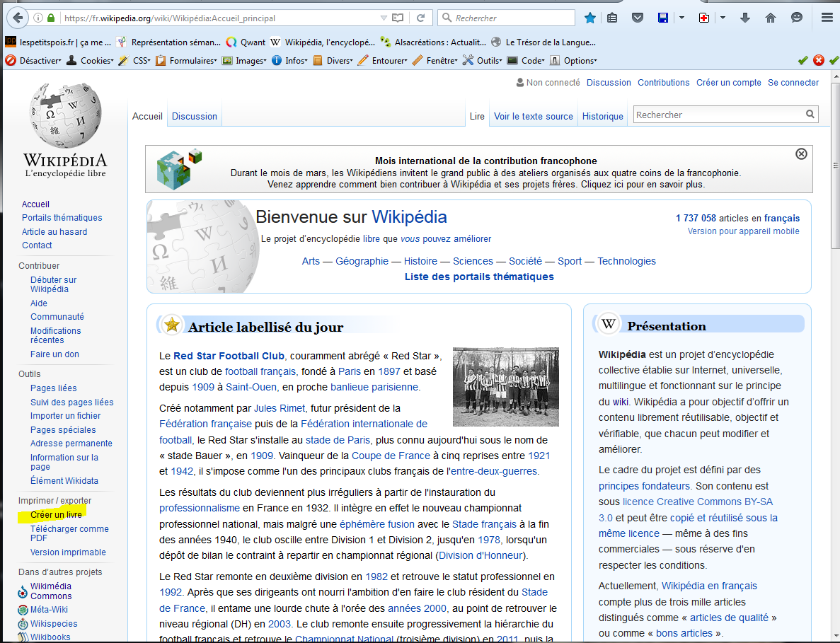Click the browser back arrow button
Image resolution: width=840 pixels, height=643 pixels.
16,18
